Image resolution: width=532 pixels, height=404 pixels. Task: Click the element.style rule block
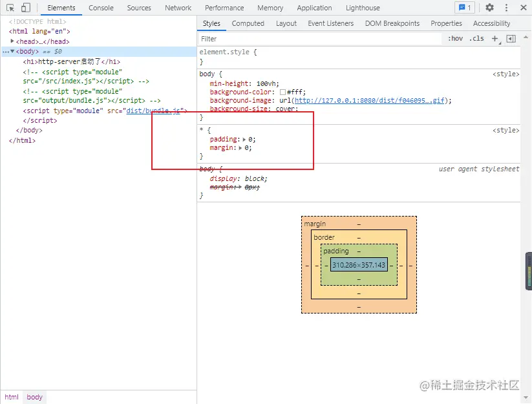pos(359,57)
